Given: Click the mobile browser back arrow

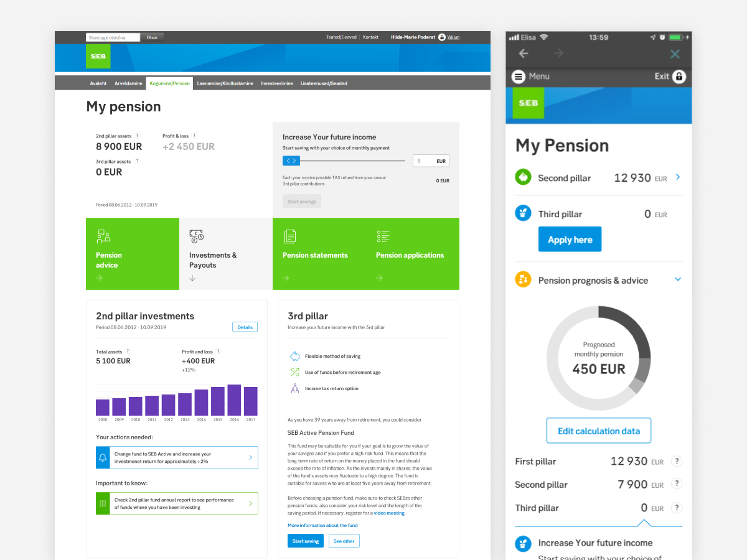Looking at the screenshot, I should point(524,54).
